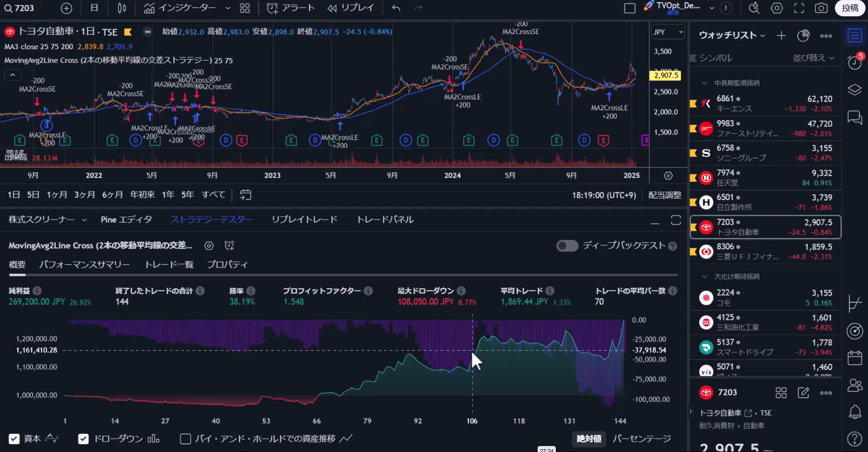Image resolution: width=868 pixels, height=452 pixels.
Task: Open strategy settings gear icon
Action: pos(209,246)
